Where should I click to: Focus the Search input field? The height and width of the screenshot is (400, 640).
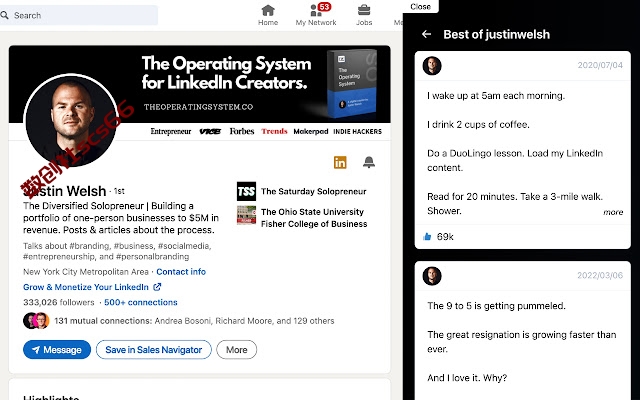(x=79, y=15)
